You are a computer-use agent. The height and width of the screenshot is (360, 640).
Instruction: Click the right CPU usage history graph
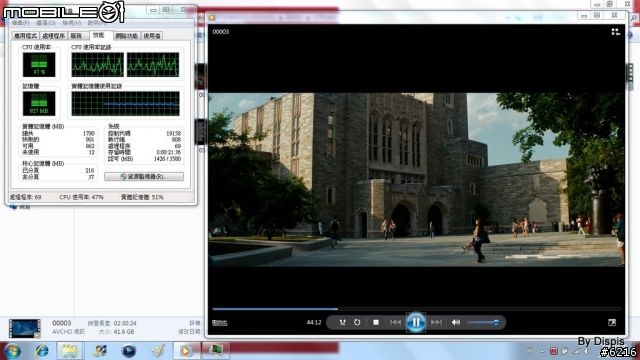153,64
